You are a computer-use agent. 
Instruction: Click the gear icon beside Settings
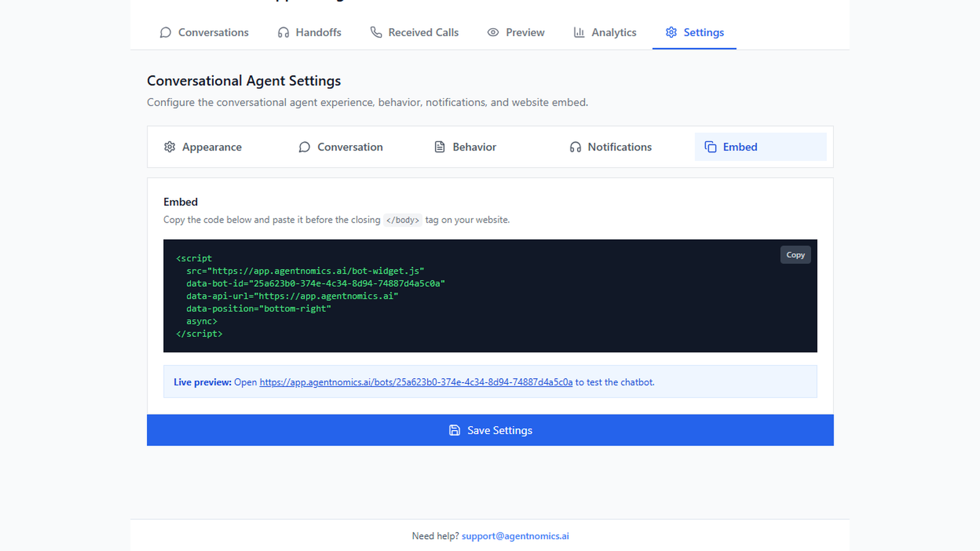pos(671,32)
